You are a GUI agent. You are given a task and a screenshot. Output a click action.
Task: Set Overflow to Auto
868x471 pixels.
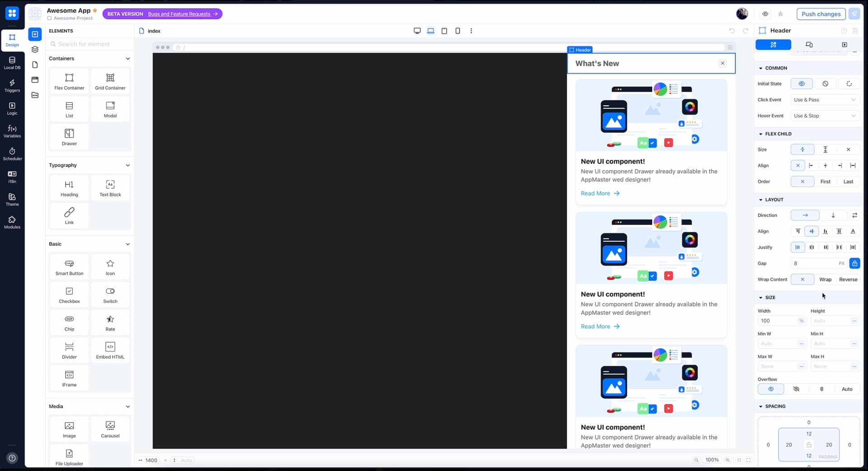pos(847,389)
